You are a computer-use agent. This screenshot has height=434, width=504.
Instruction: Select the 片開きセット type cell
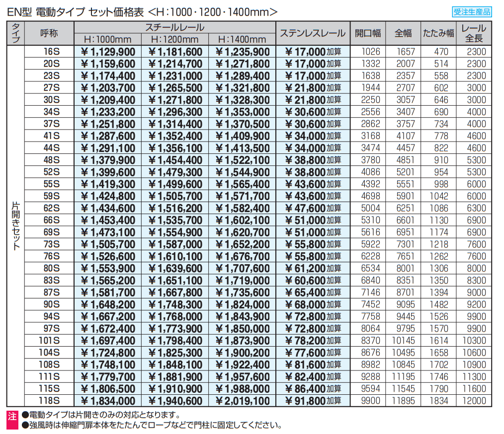point(16,226)
